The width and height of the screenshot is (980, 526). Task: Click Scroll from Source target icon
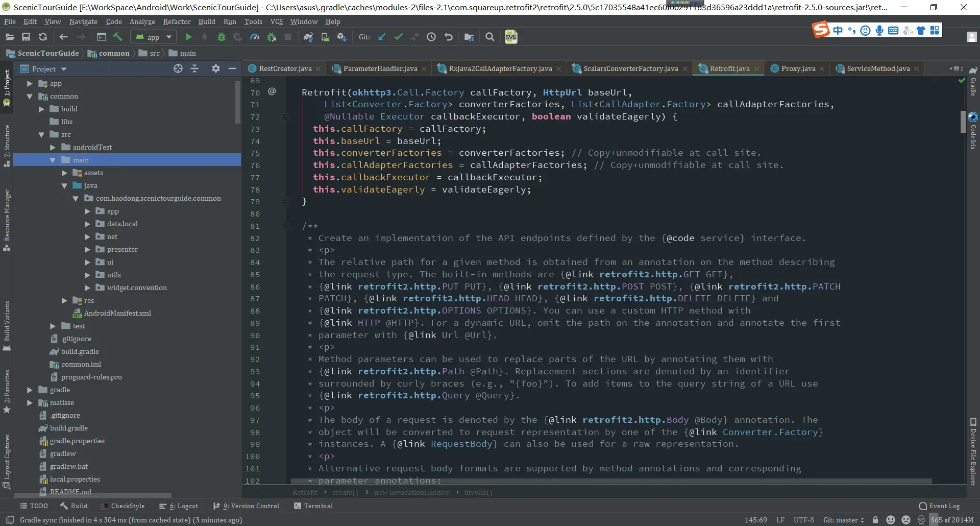point(178,68)
